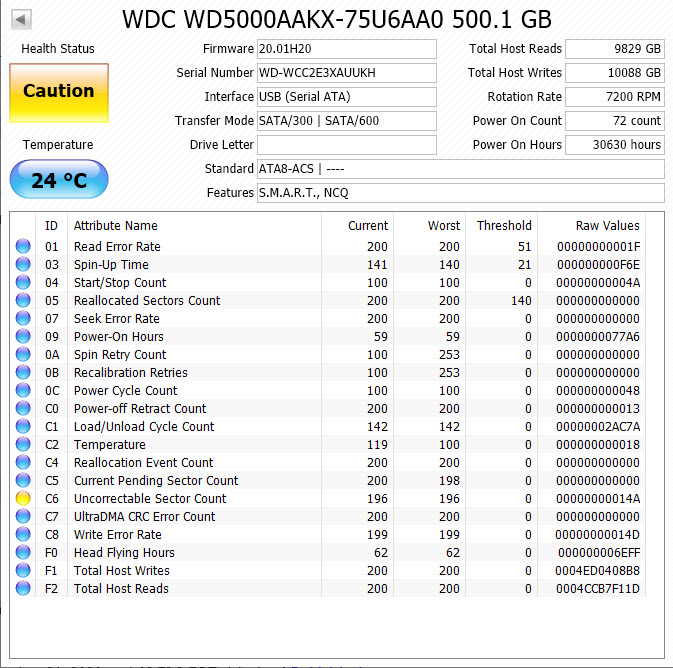Click the Attribute Name column header
673x668 pixels.
pos(115,226)
